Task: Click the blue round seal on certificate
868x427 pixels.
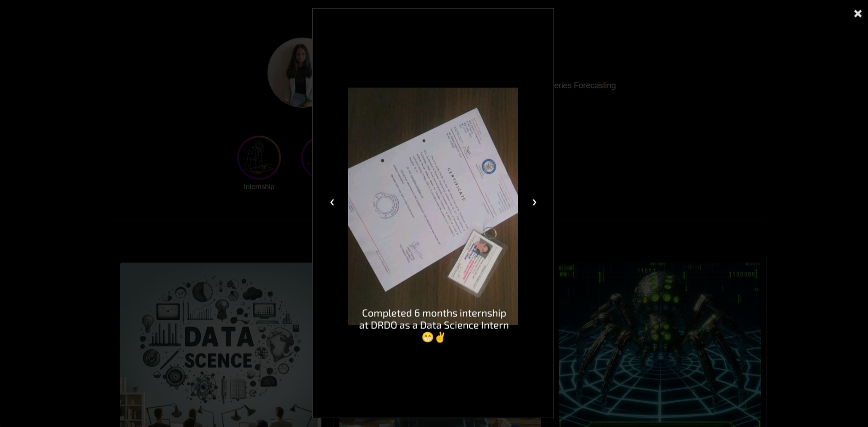Action: click(x=489, y=166)
